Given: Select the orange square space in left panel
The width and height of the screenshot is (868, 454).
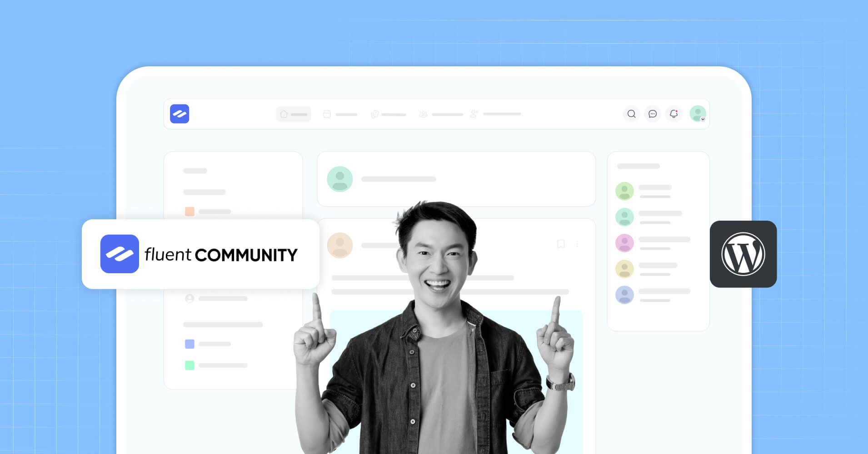Looking at the screenshot, I should (190, 212).
